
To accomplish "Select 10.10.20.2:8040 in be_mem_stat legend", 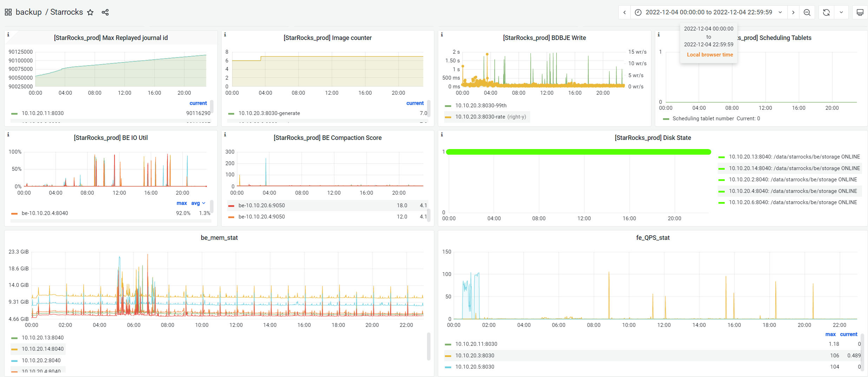I will [41, 361].
